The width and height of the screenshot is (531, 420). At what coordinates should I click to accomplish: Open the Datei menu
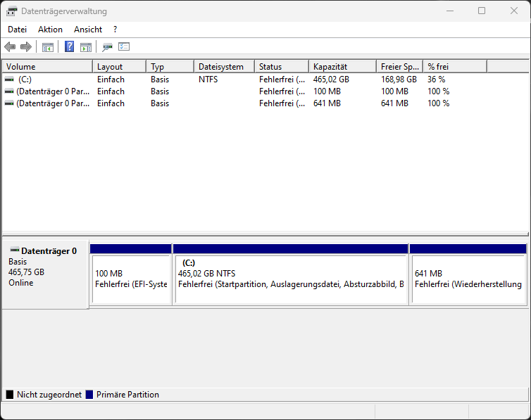click(x=18, y=30)
